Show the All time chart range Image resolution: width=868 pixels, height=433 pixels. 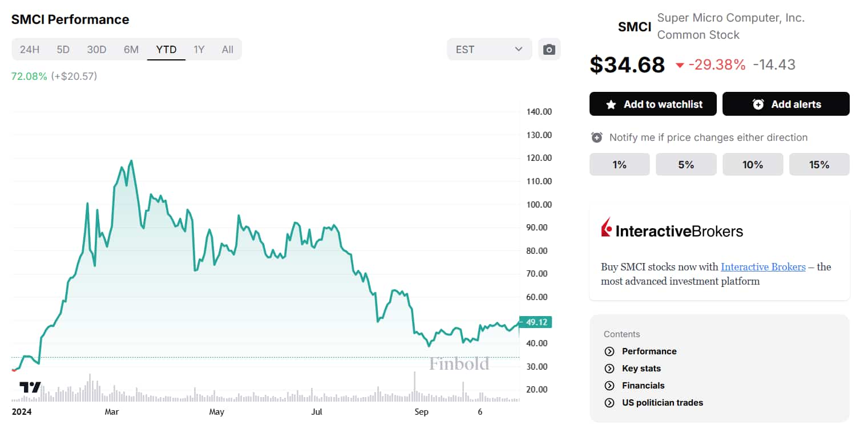click(227, 49)
